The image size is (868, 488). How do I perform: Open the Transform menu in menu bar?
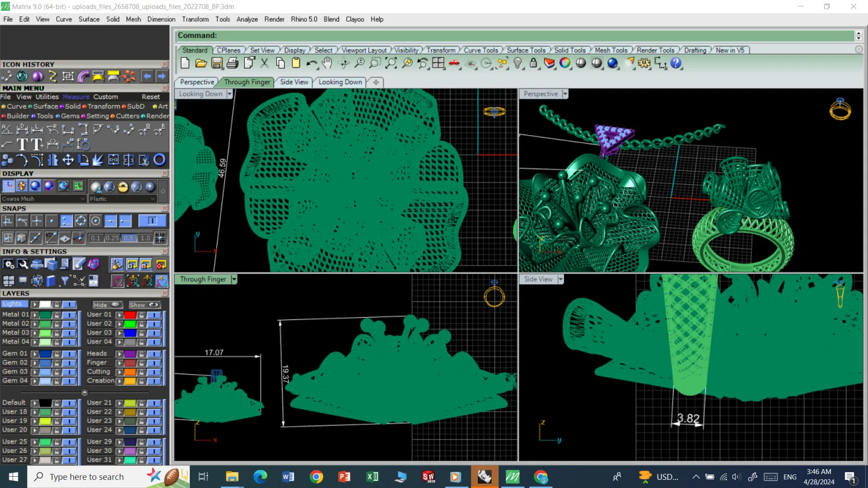click(x=195, y=19)
